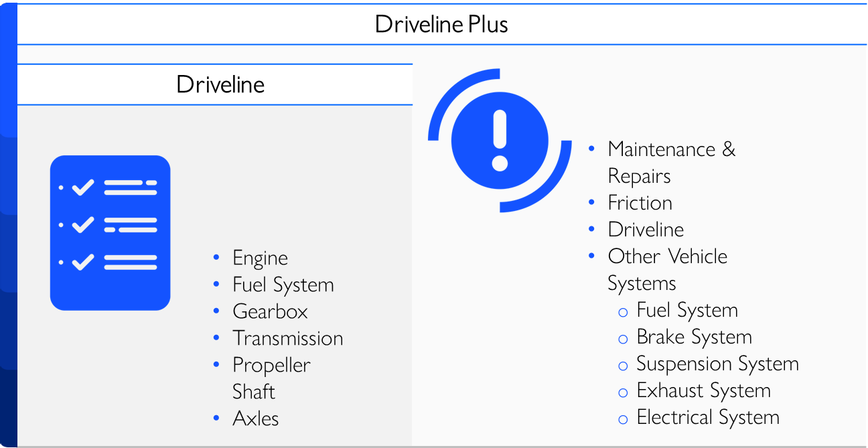
Task: Click the Electrical System sub-item
Action: click(x=708, y=417)
